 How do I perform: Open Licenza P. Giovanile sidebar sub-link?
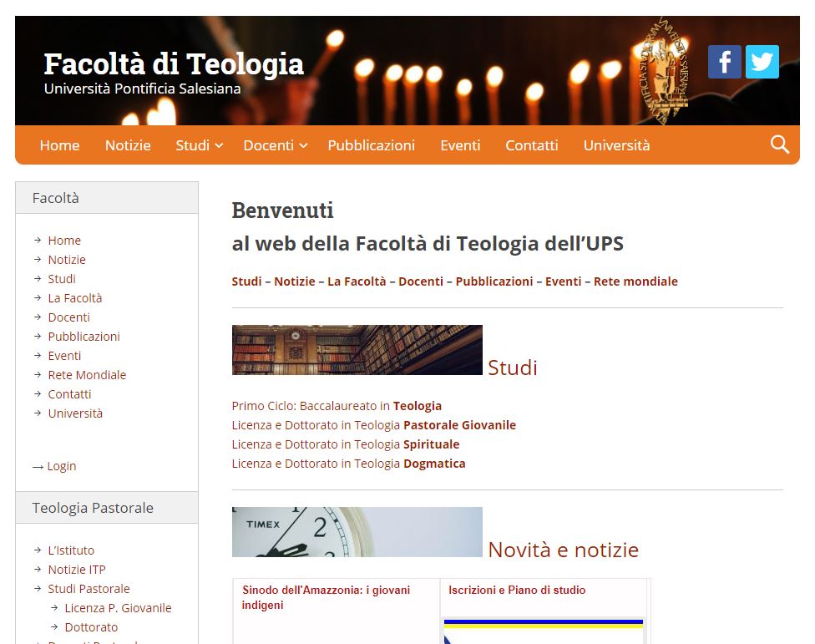118,608
